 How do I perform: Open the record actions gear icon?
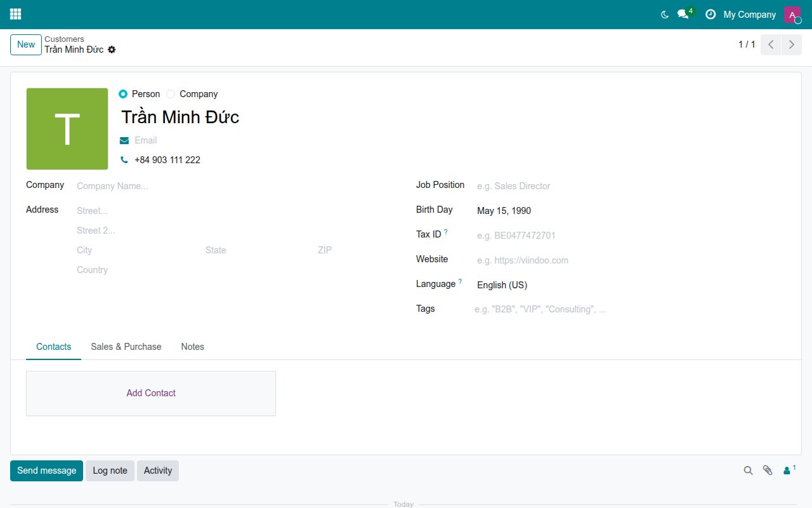[x=112, y=50]
